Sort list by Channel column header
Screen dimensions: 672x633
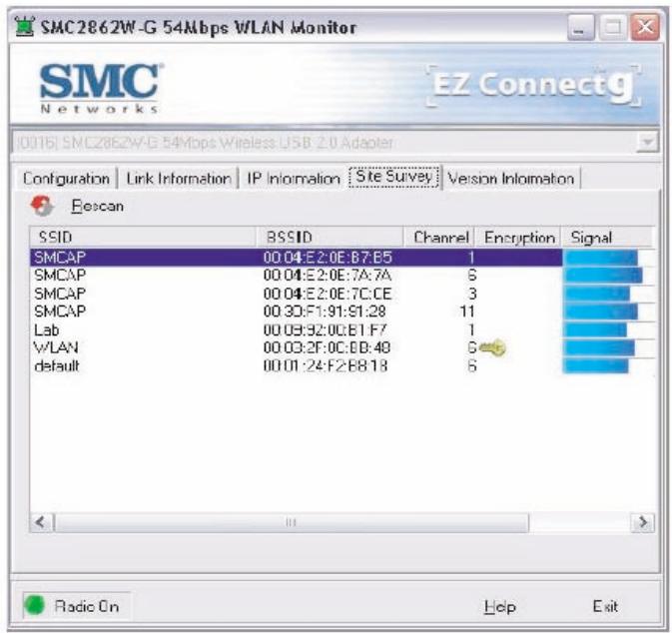439,237
